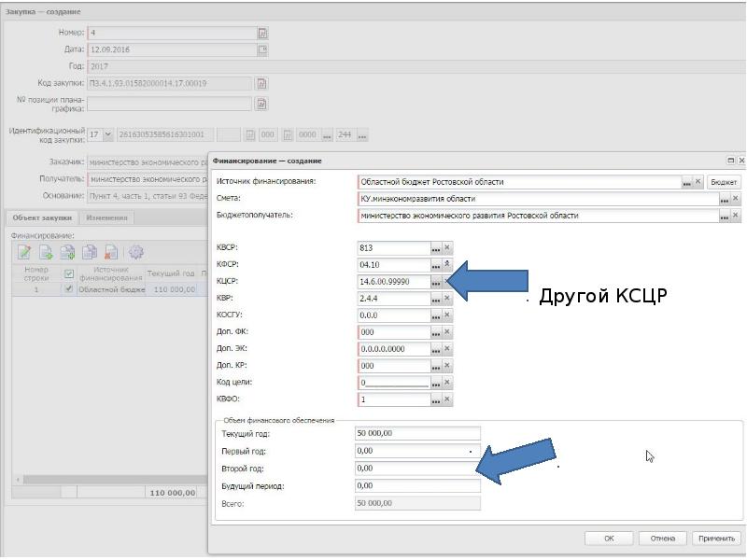Click the Применить button
Viewport: 747px width, 560px height.
[716, 539]
